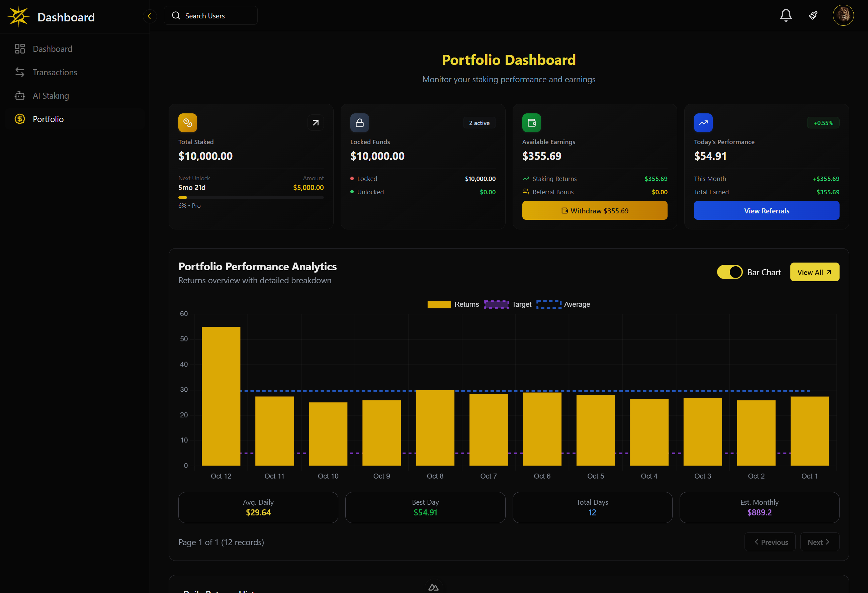
Task: Click Today's Performance trend icon
Action: (x=703, y=123)
